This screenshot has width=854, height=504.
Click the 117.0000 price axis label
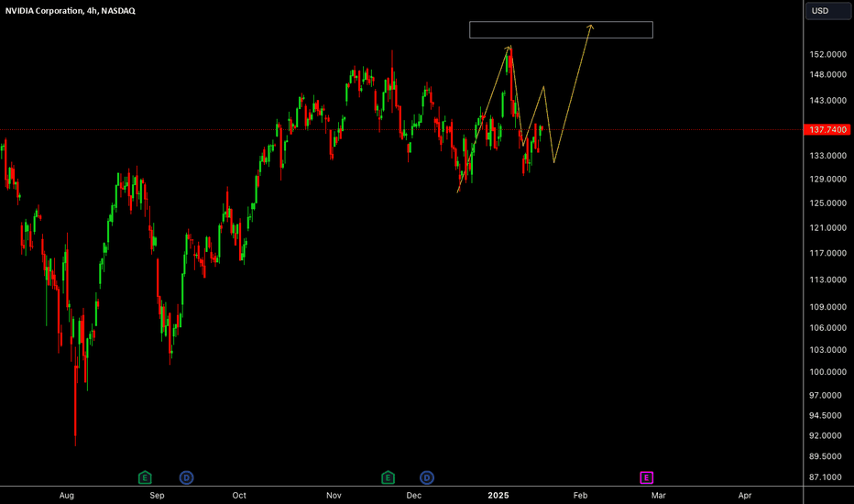click(827, 253)
